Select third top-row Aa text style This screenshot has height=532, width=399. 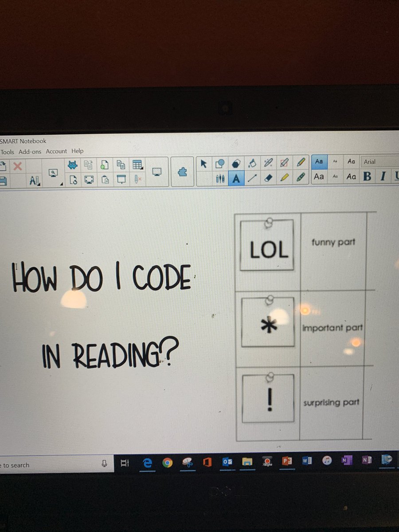pos(351,161)
